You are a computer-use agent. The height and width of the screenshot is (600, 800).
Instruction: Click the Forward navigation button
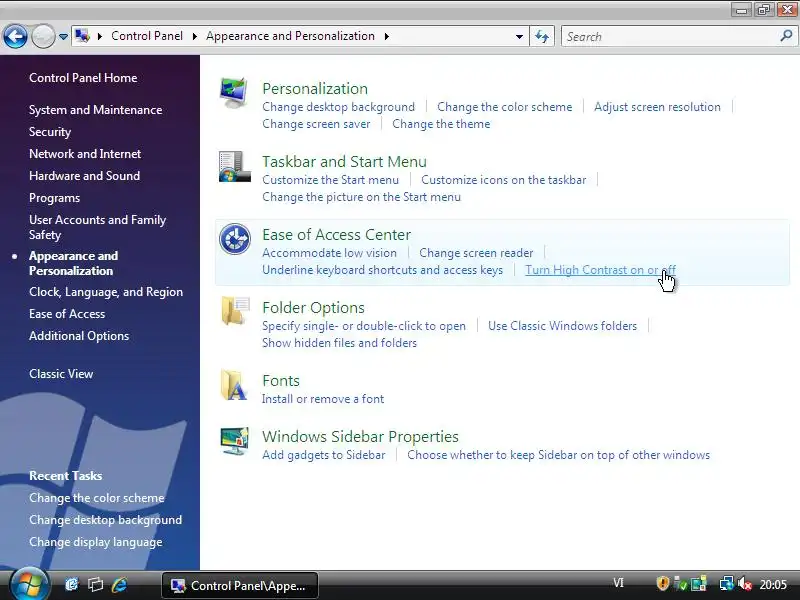(x=43, y=36)
